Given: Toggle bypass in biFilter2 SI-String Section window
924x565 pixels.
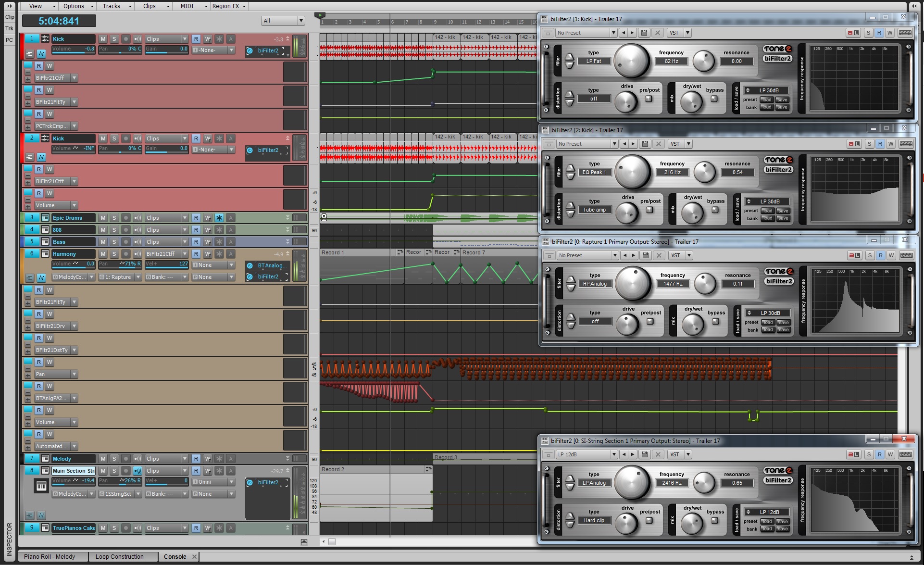Looking at the screenshot, I should [x=714, y=521].
